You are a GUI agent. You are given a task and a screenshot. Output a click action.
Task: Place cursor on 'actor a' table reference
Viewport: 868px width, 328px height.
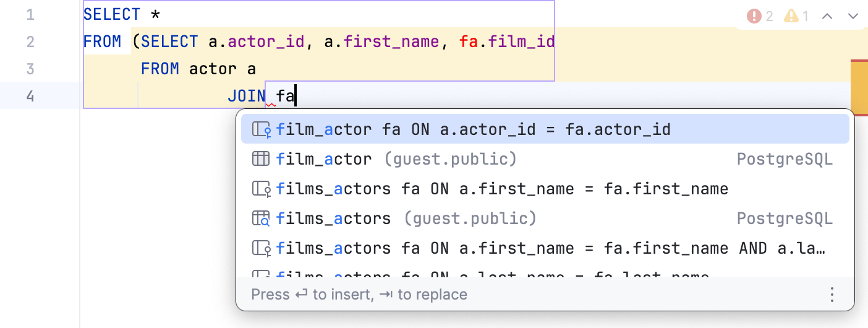click(x=223, y=69)
